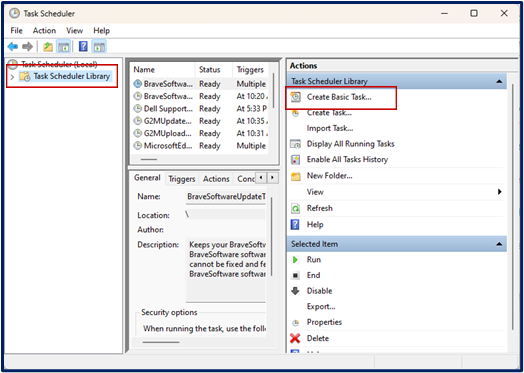
Task: Select Task Scheduler (Local) root node
Action: pyautogui.click(x=59, y=64)
